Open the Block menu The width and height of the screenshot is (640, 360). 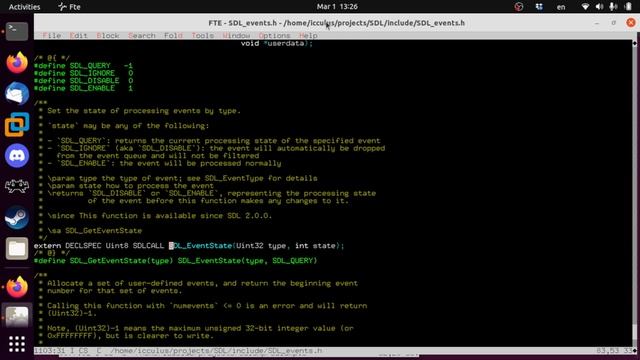[x=108, y=36]
